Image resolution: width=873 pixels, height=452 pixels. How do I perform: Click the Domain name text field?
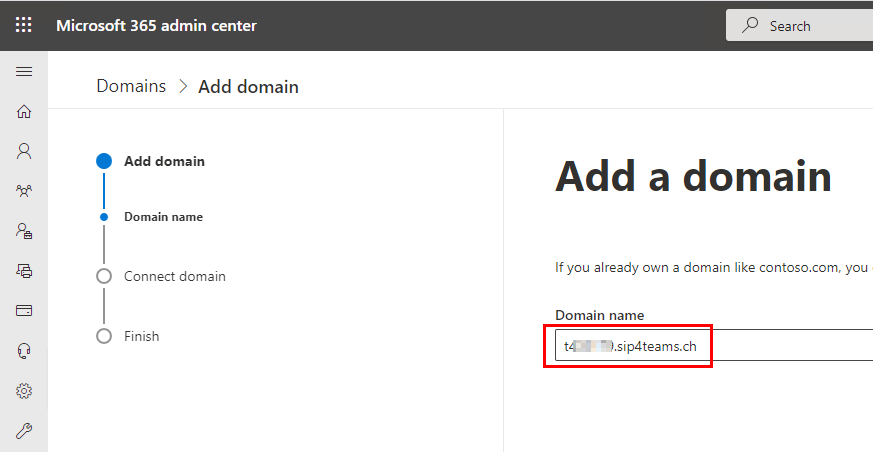click(x=714, y=346)
